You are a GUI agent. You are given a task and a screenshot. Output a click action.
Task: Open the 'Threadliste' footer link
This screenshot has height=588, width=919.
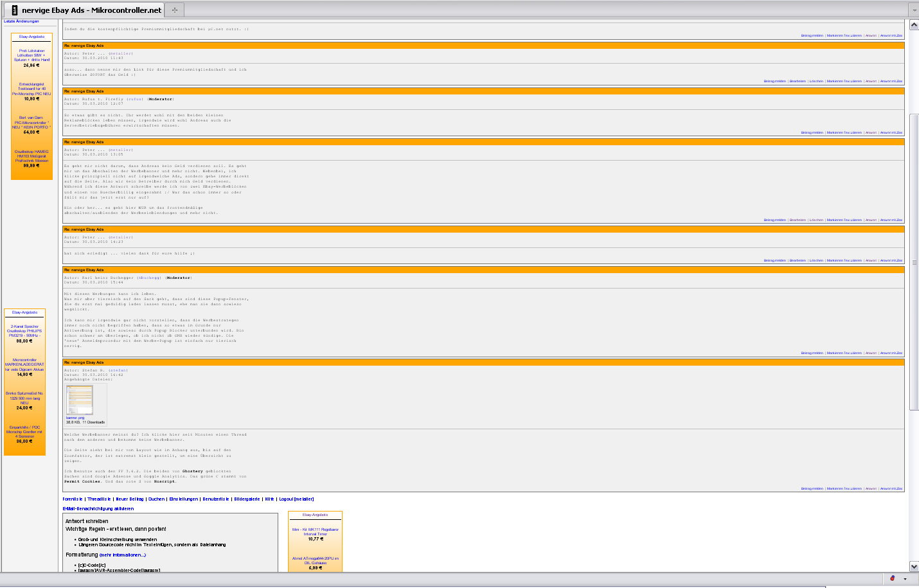(x=99, y=499)
